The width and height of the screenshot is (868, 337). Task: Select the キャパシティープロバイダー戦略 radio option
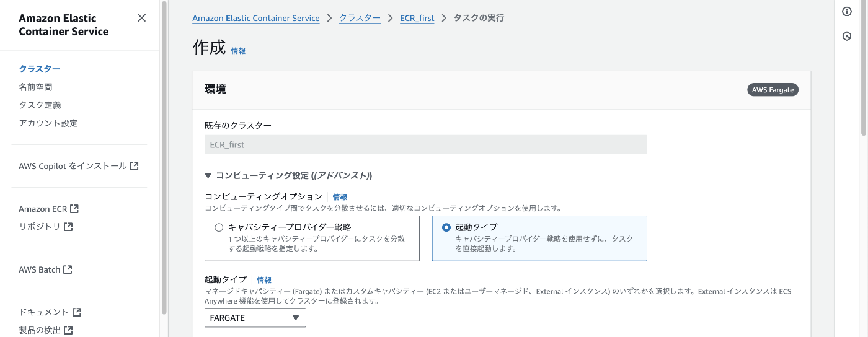point(219,227)
